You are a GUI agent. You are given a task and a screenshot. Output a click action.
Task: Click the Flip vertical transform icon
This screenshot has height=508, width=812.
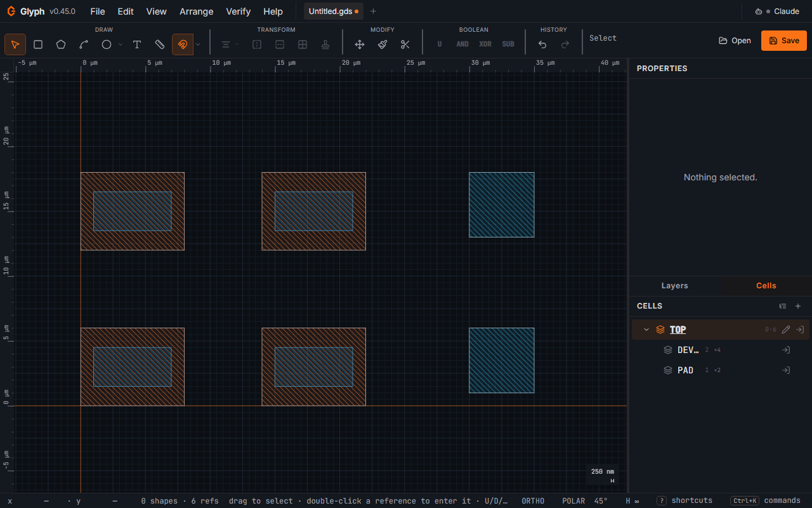tap(280, 44)
